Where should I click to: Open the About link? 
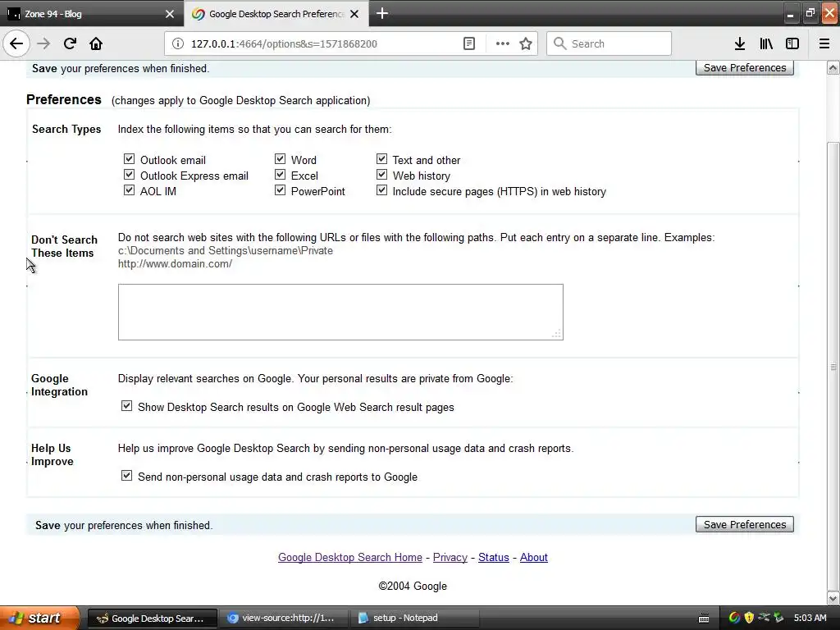pyautogui.click(x=533, y=557)
